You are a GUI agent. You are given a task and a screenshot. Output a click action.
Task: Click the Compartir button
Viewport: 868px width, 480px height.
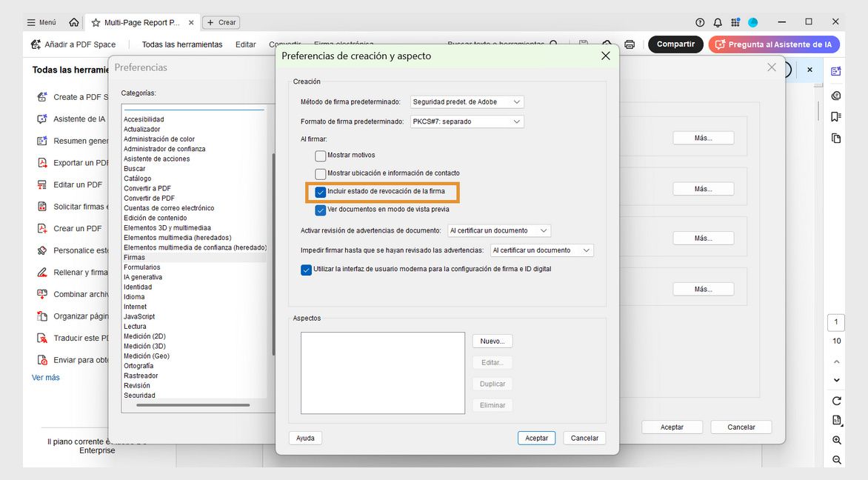(675, 44)
